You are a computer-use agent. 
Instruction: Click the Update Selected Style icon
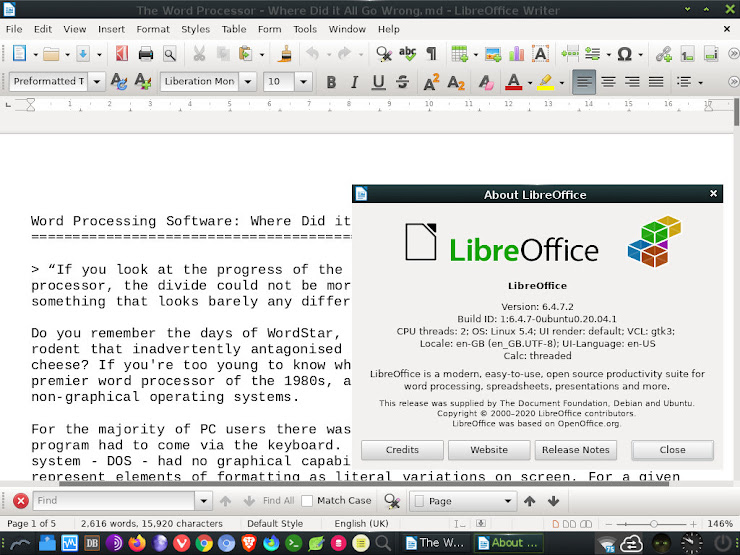[x=119, y=82]
